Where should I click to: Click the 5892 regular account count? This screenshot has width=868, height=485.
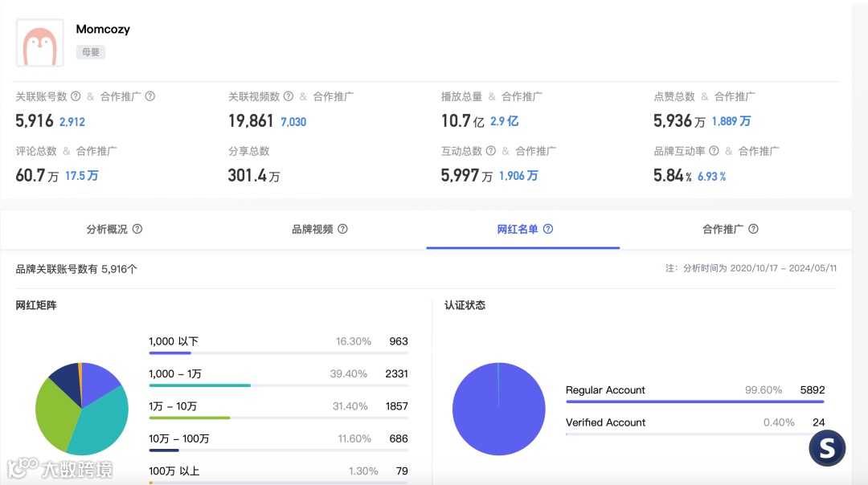coord(812,390)
